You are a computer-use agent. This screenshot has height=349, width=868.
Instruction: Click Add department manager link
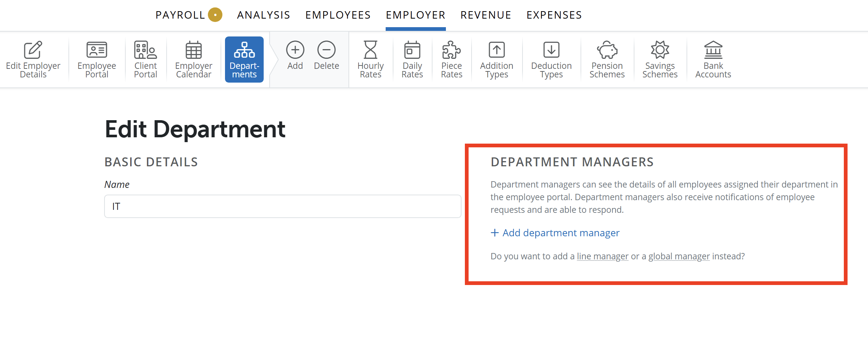point(555,233)
